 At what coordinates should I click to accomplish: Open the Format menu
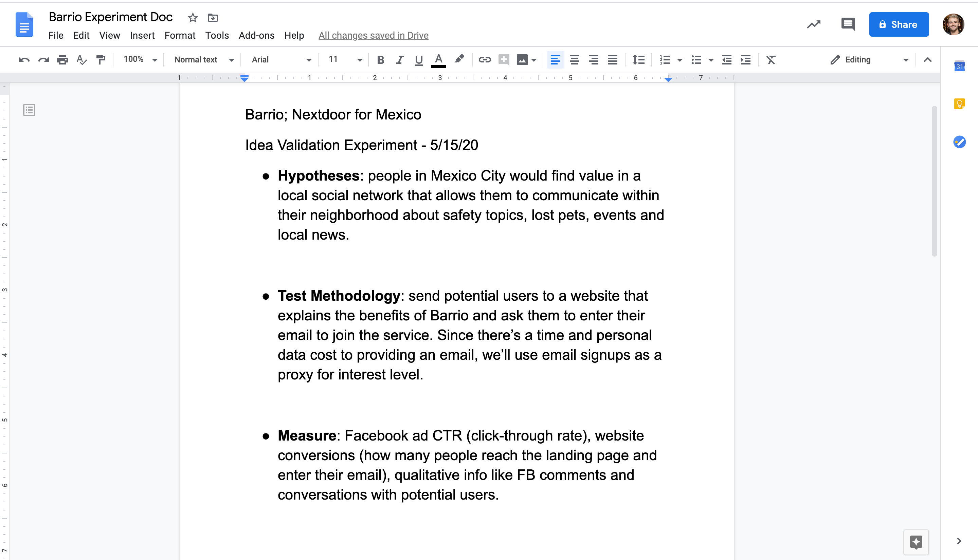coord(180,35)
